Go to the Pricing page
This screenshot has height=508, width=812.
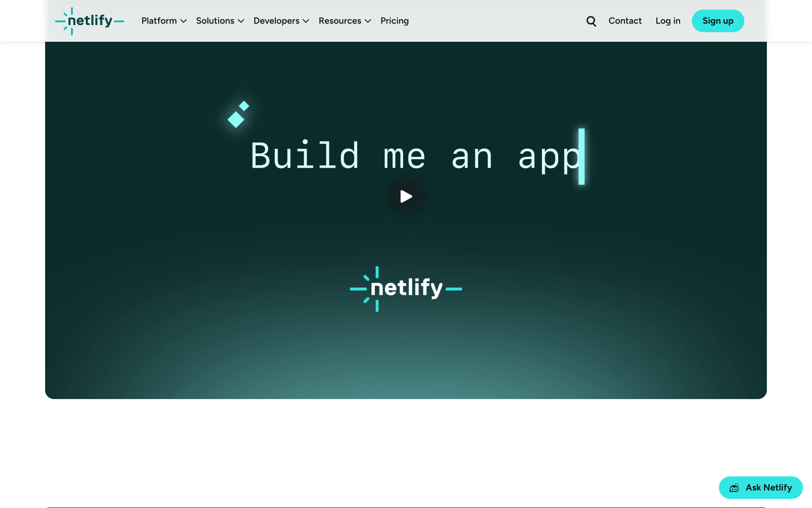click(395, 21)
